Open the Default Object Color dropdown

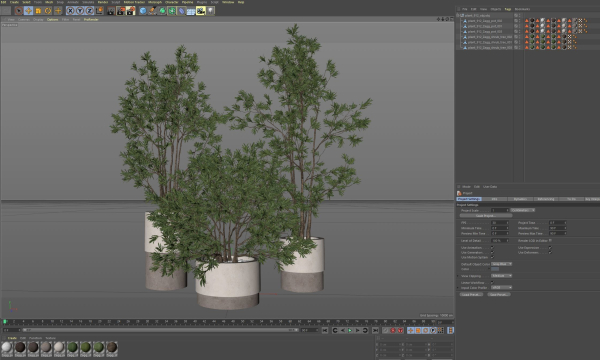coord(501,264)
